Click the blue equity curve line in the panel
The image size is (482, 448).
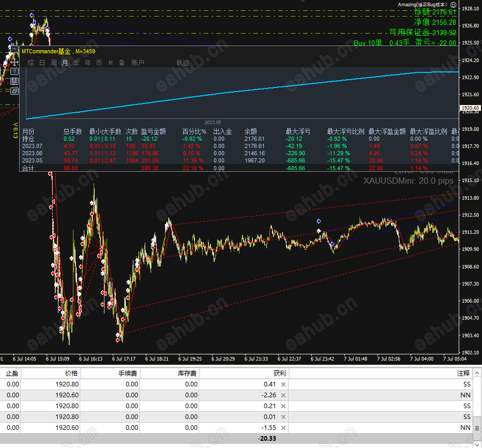point(242,92)
